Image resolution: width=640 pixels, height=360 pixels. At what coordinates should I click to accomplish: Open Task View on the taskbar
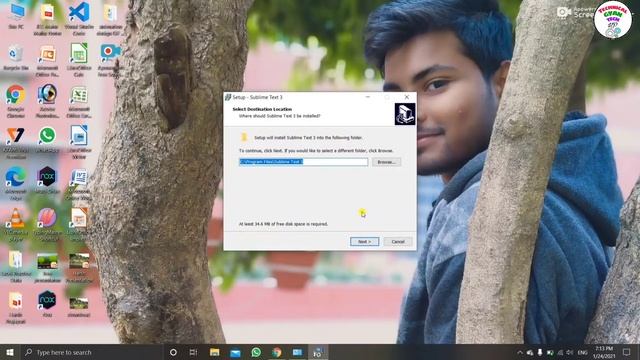tap(193, 352)
